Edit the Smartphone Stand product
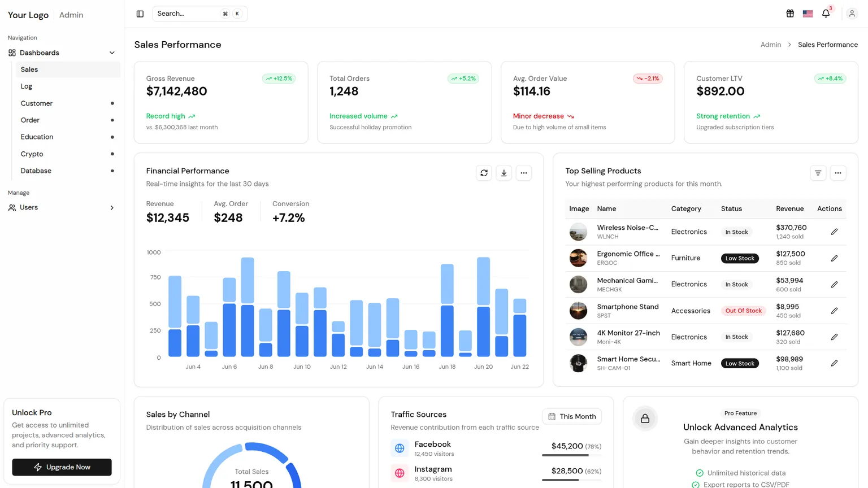 pos(834,311)
